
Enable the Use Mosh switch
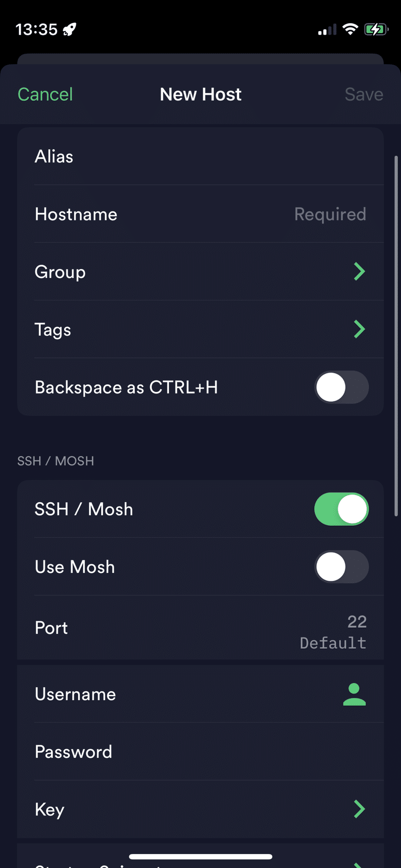pyautogui.click(x=341, y=567)
